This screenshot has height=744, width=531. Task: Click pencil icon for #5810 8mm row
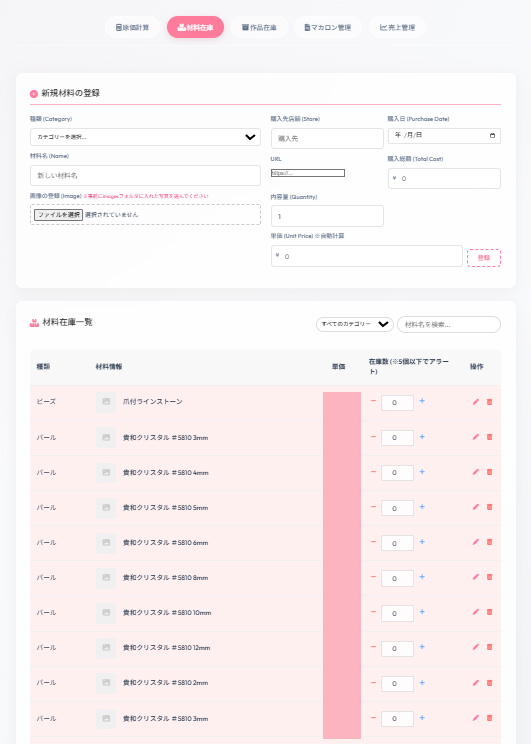[475, 577]
